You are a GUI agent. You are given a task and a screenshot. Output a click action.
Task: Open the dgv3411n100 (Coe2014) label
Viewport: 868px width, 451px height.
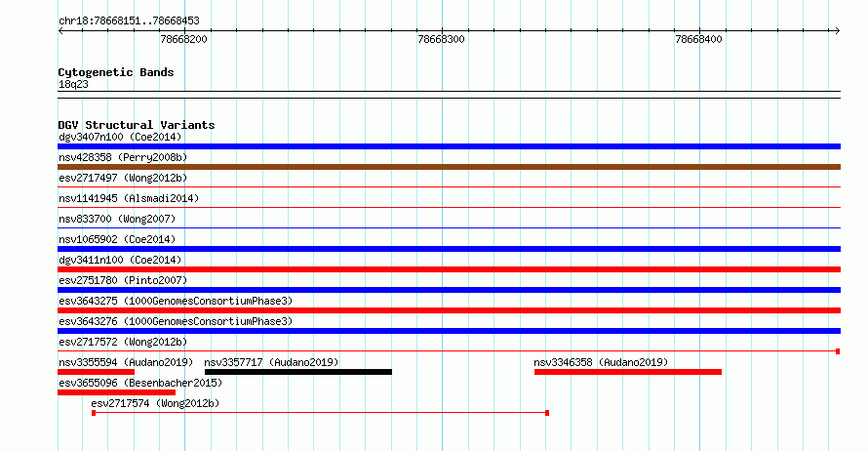click(x=120, y=260)
